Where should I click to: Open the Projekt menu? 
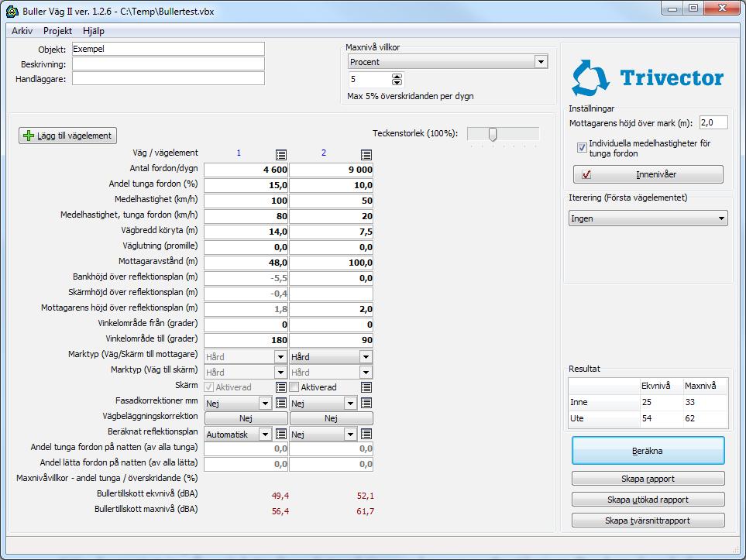(x=57, y=31)
